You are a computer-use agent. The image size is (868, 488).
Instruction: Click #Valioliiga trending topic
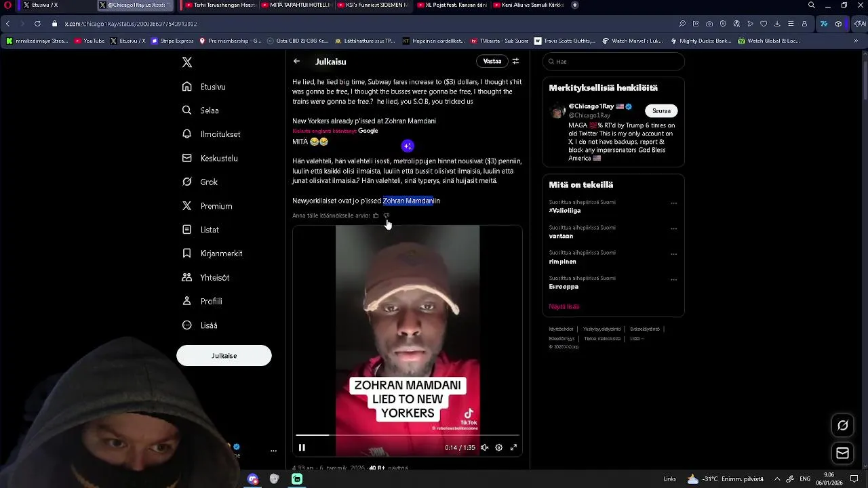click(564, 211)
